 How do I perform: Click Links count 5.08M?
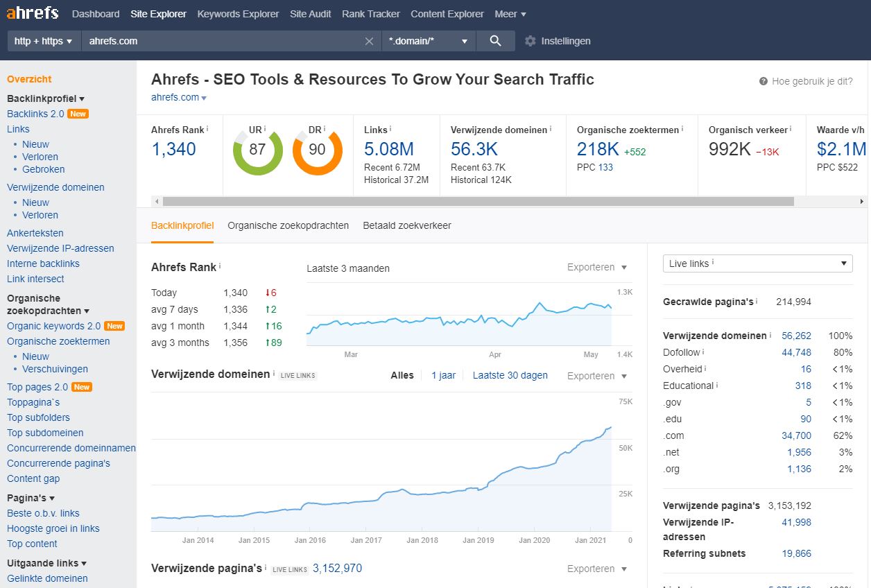[389, 149]
